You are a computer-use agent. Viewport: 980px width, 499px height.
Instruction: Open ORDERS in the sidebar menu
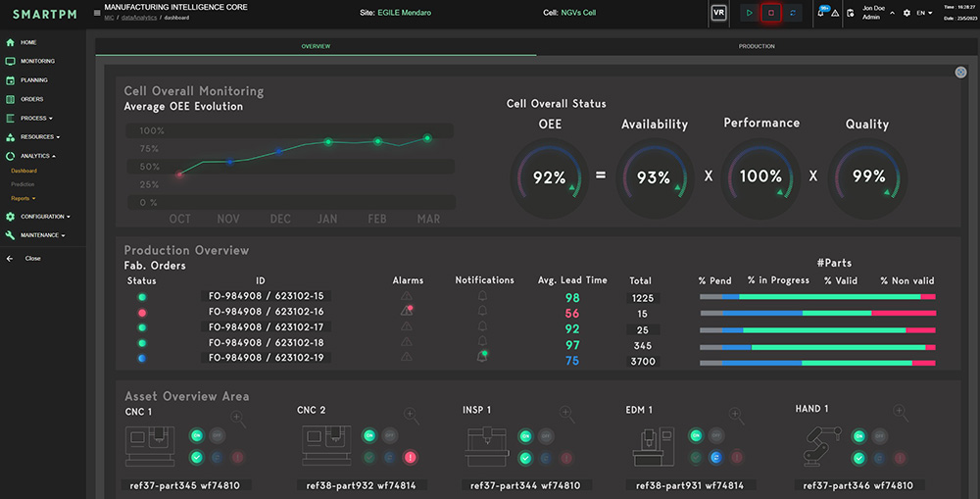pyautogui.click(x=31, y=99)
